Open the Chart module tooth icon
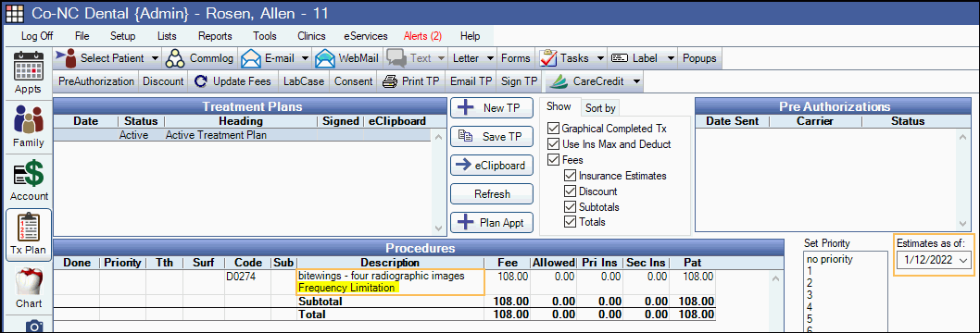Image resolution: width=980 pixels, height=333 pixels. tap(28, 282)
